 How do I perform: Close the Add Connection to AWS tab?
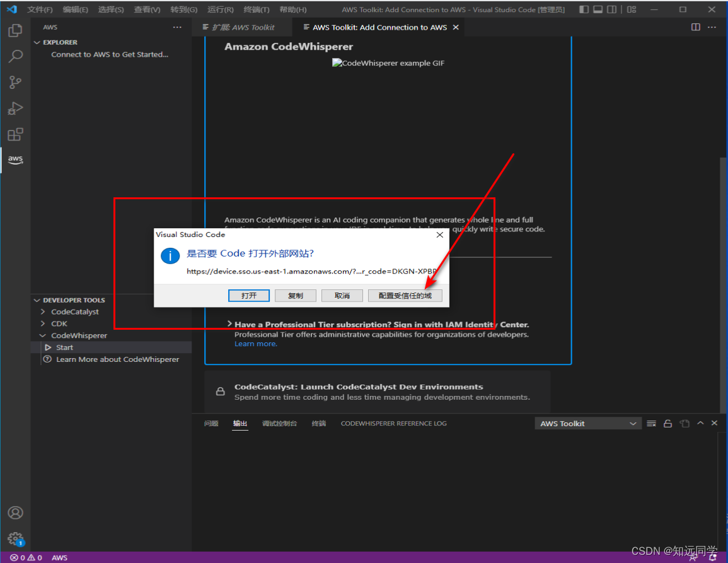point(456,27)
